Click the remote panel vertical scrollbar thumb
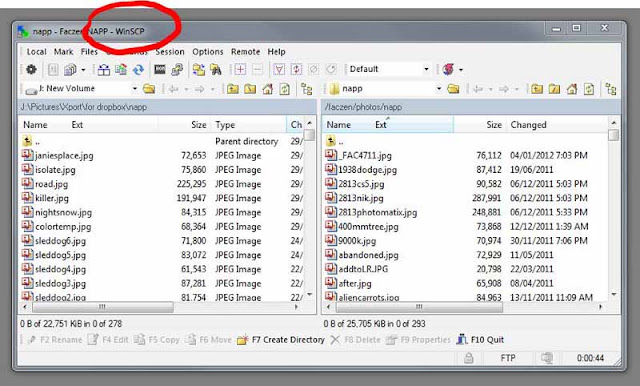640x386 pixels. (613, 135)
